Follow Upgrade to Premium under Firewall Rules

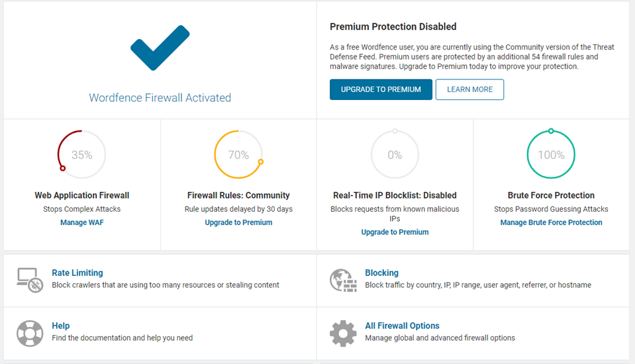pyautogui.click(x=238, y=222)
